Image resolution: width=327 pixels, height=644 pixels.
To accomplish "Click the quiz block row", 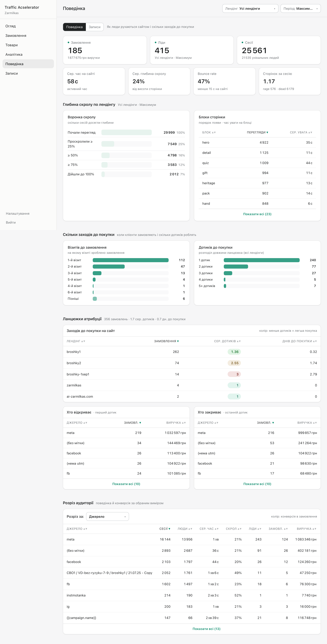I will coord(257,163).
